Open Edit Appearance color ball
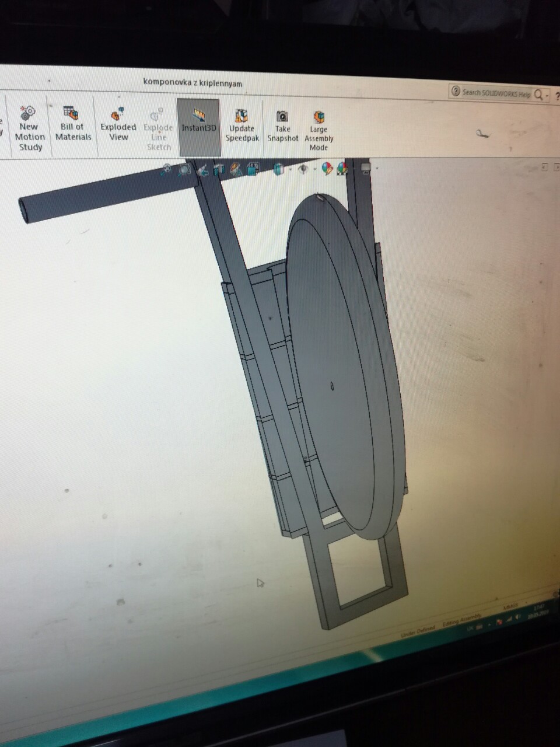Screen dimensions: 560x747 (x=327, y=169)
